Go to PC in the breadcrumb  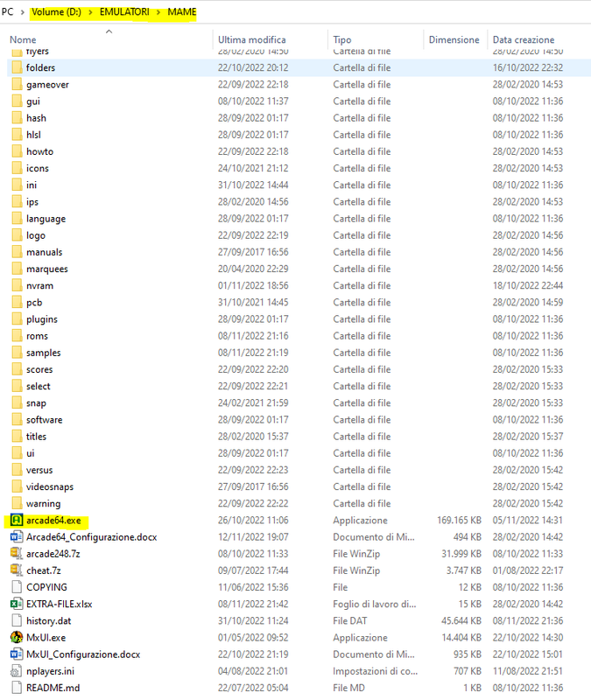tap(7, 12)
